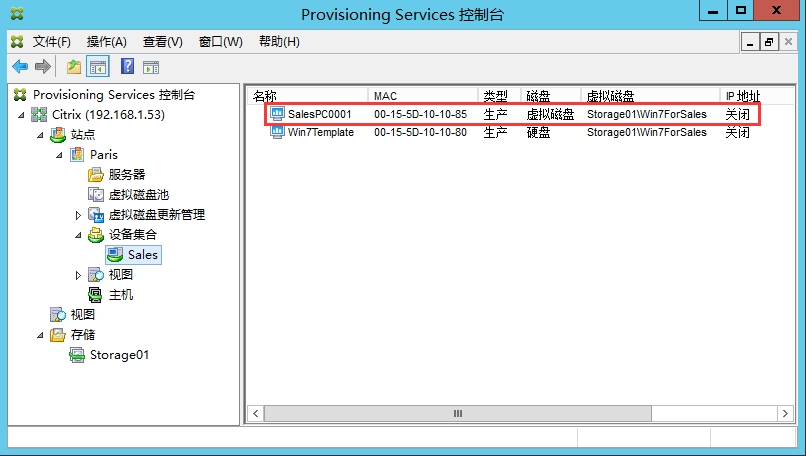Viewport: 806px width, 456px height.
Task: Open the window system menu icon
Action: pyautogui.click(x=17, y=13)
